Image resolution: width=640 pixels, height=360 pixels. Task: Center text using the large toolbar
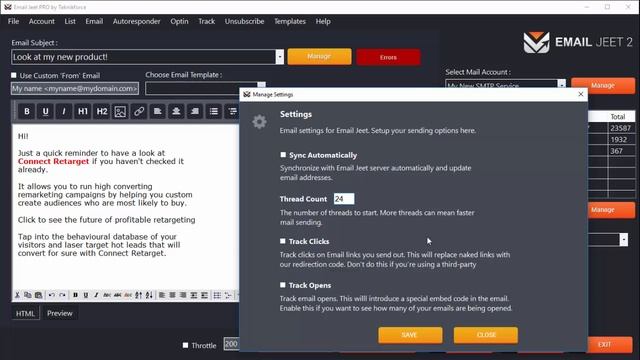tap(176, 111)
